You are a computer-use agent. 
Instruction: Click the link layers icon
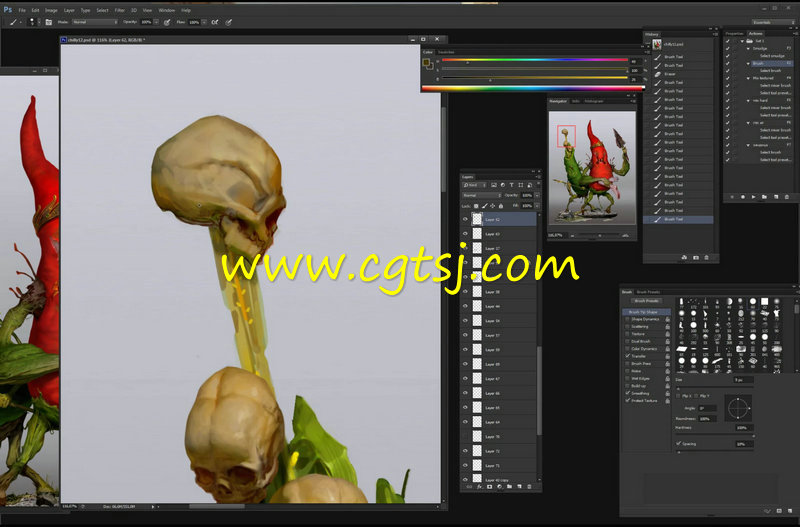point(469,487)
